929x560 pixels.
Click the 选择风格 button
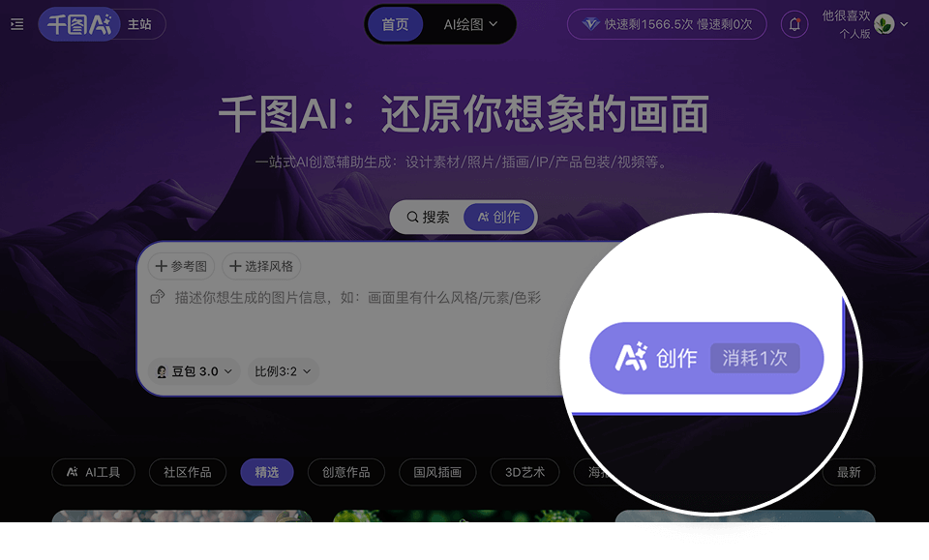[261, 266]
